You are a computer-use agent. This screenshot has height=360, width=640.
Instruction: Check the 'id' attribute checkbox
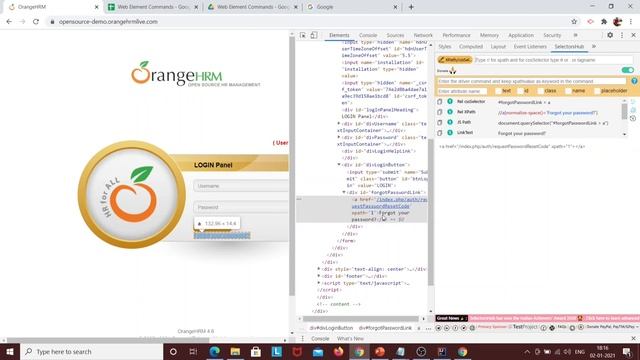[x=520, y=91]
